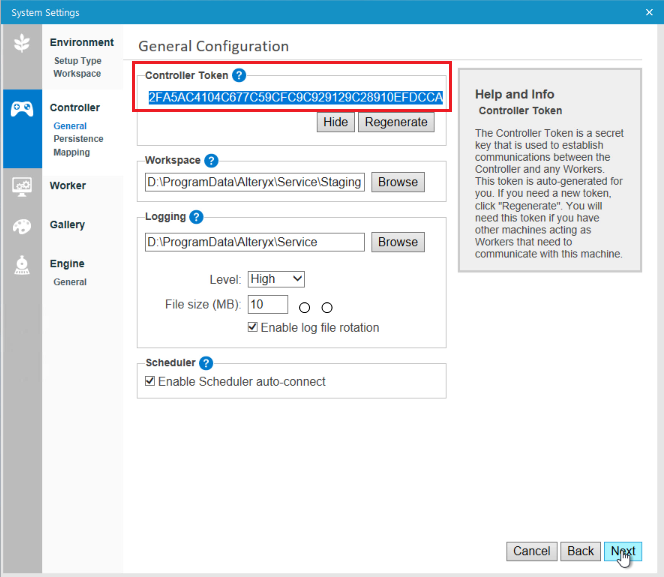The height and width of the screenshot is (577, 664).
Task: Click the Regenerate token button
Action: [x=396, y=122]
